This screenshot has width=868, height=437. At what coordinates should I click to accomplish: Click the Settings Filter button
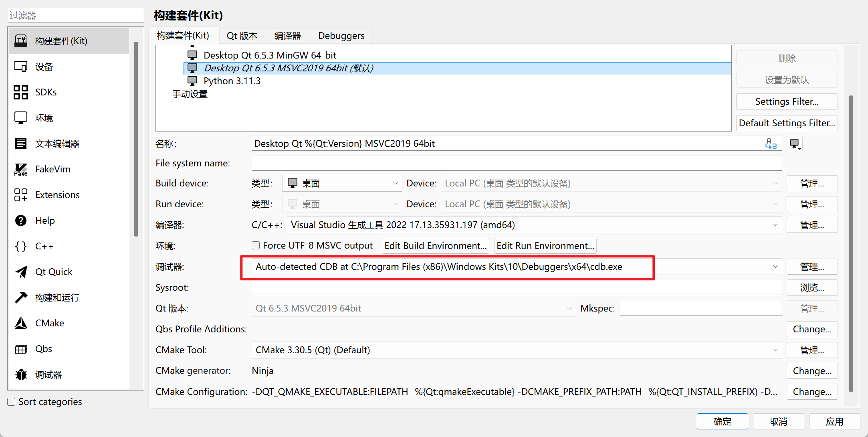coord(786,101)
